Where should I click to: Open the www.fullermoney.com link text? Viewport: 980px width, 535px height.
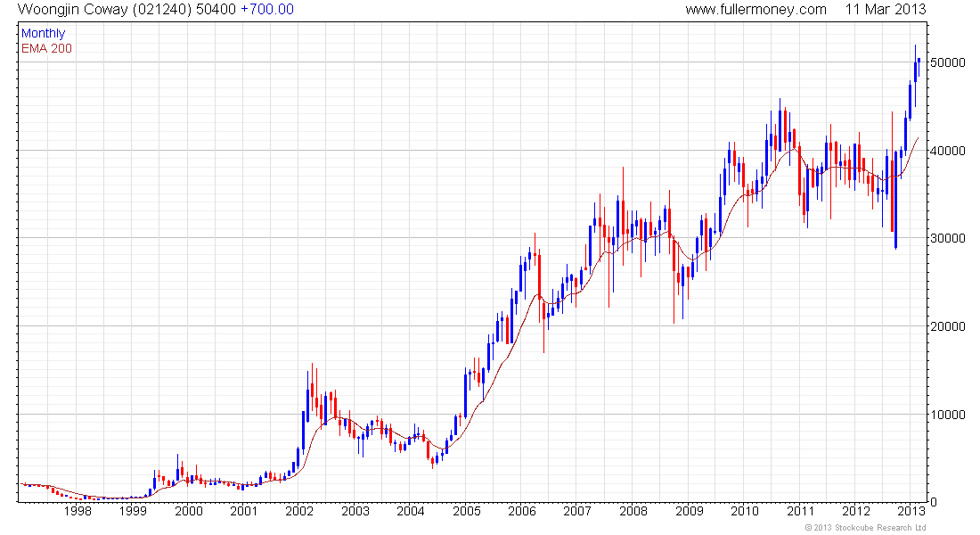(x=755, y=10)
